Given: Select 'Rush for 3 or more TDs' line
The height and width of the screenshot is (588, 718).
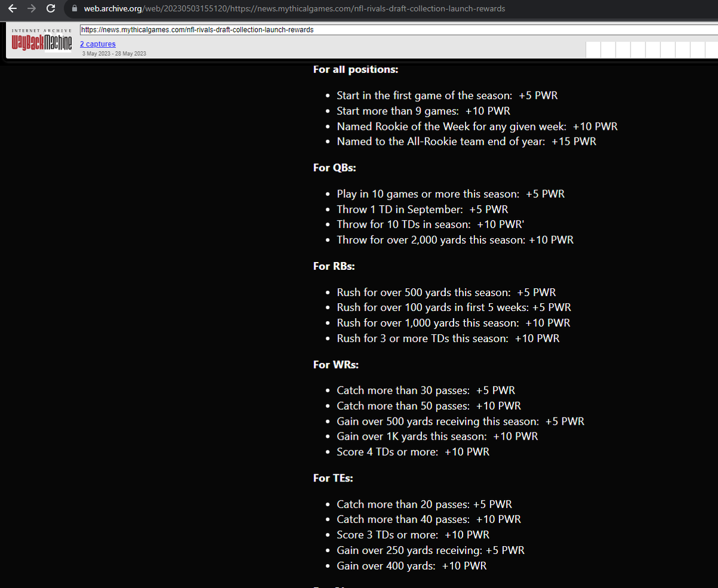Looking at the screenshot, I should pyautogui.click(x=448, y=339).
